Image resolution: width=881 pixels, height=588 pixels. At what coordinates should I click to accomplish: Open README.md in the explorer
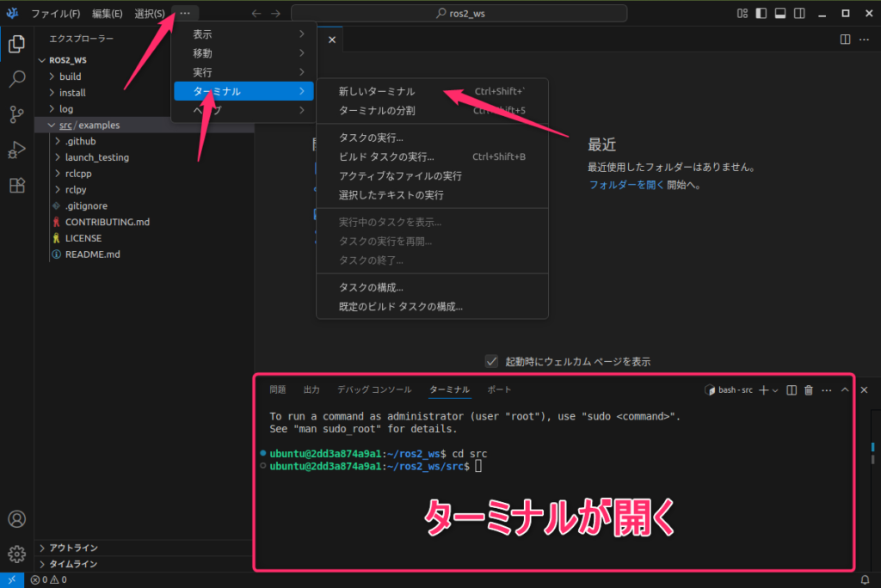(x=92, y=254)
